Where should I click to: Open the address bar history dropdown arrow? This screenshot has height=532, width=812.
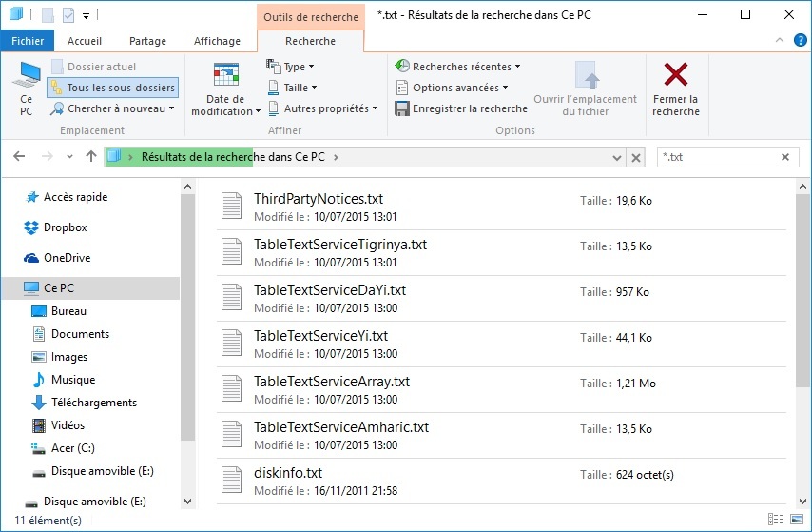point(617,158)
